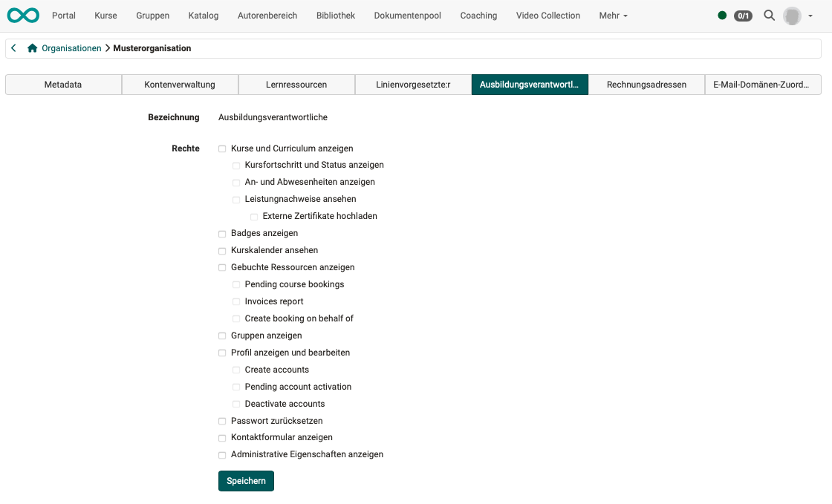Viewport: 832px width, 504px height.
Task: Open Dokumentenpool from the navigation bar
Action: click(407, 15)
